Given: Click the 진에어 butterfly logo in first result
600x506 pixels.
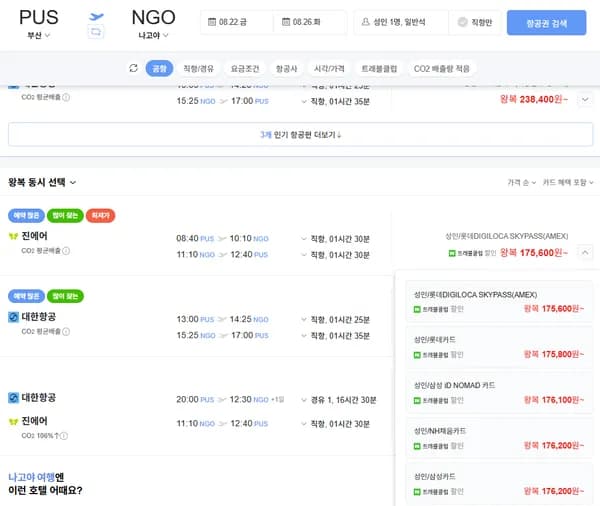Looking at the screenshot, I should (13, 236).
